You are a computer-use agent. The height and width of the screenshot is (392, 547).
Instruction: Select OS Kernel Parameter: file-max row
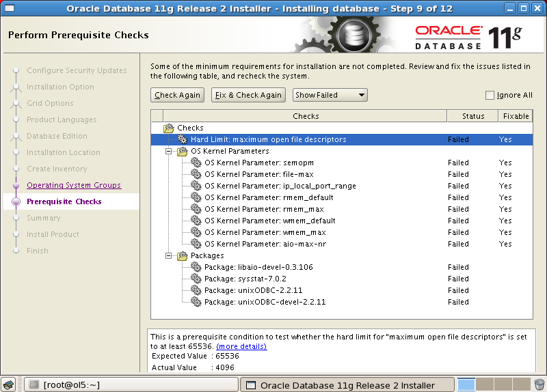[x=342, y=174]
